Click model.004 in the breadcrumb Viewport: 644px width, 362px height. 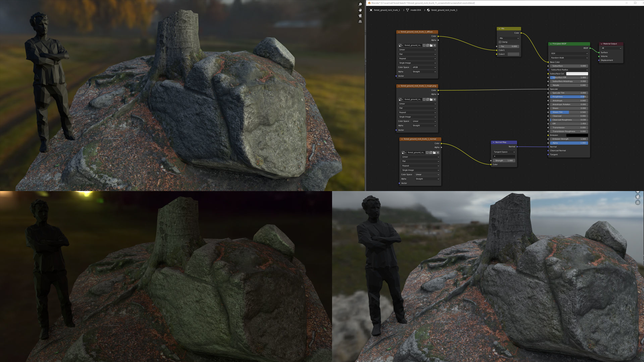point(416,10)
